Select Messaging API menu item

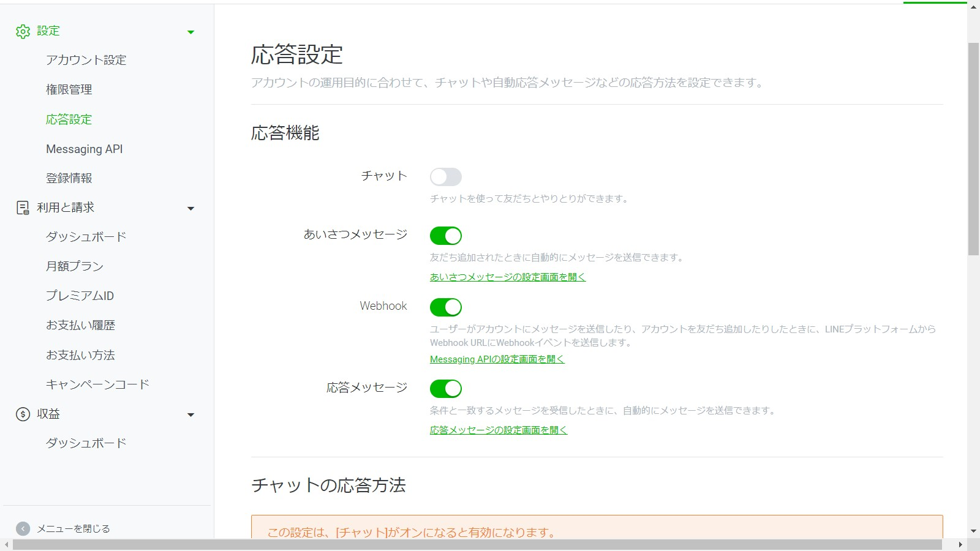84,149
